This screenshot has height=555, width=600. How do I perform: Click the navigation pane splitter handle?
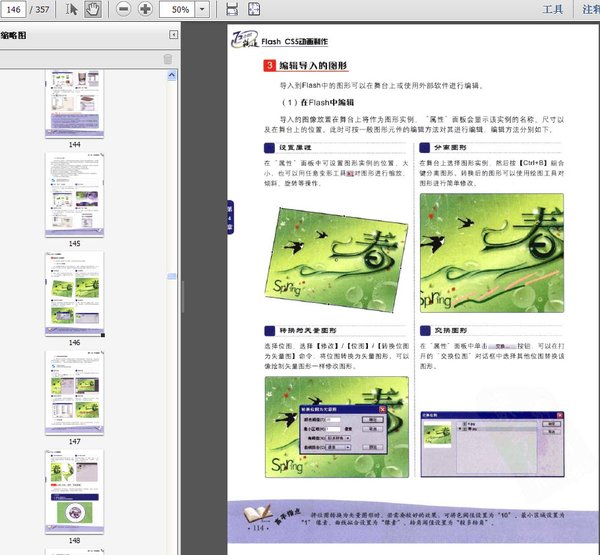click(x=183, y=297)
